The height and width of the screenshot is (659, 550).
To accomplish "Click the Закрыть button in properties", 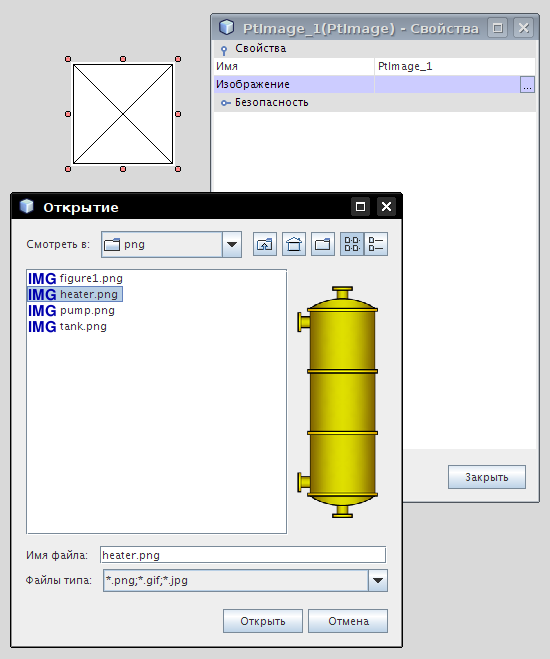I will (x=487, y=477).
